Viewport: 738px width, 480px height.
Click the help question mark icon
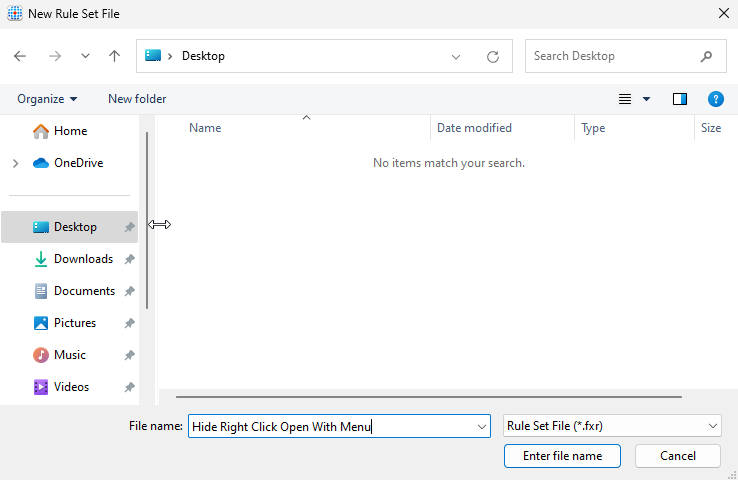pyautogui.click(x=715, y=99)
